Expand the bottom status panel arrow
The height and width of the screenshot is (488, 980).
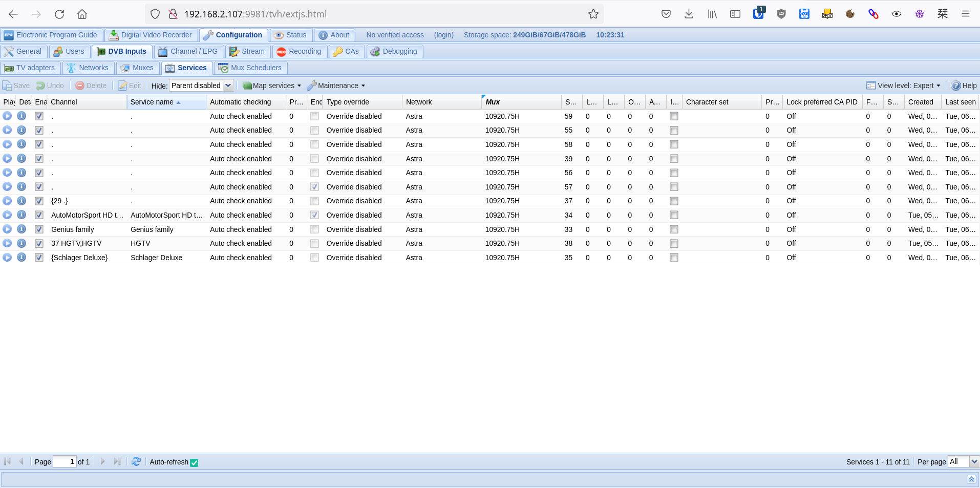971,479
